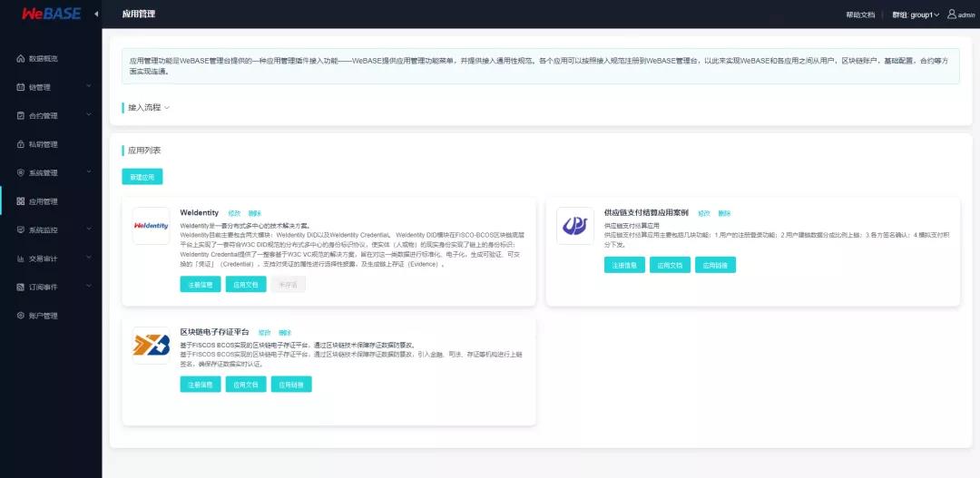Click 删除 link for 区块链电子存证平台
The width and height of the screenshot is (980, 478).
tap(285, 332)
